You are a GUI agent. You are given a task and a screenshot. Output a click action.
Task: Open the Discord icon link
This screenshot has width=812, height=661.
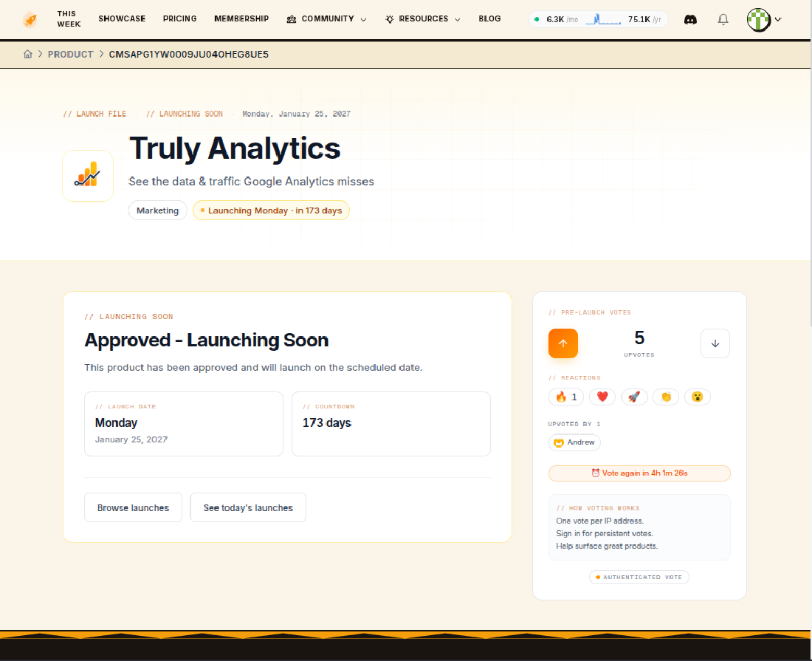[690, 20]
